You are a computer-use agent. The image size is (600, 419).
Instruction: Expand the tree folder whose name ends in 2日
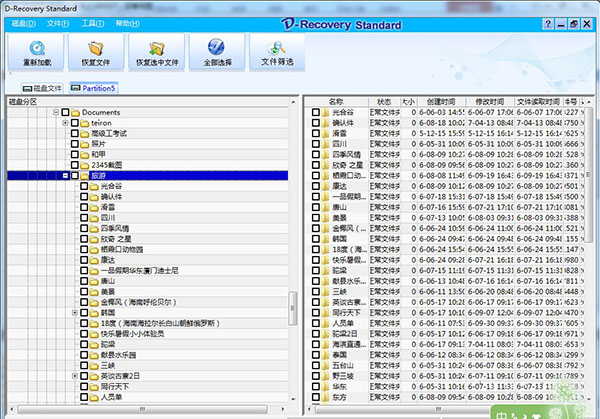click(75, 376)
